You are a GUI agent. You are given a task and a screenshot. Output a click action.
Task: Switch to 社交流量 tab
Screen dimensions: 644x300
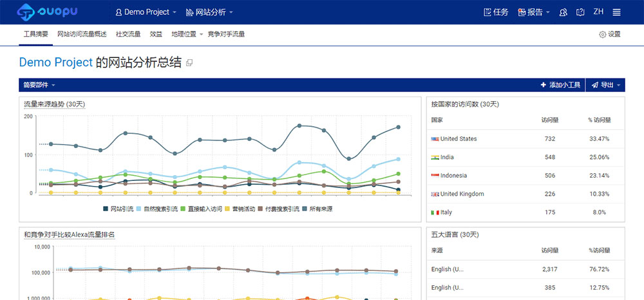coord(128,35)
